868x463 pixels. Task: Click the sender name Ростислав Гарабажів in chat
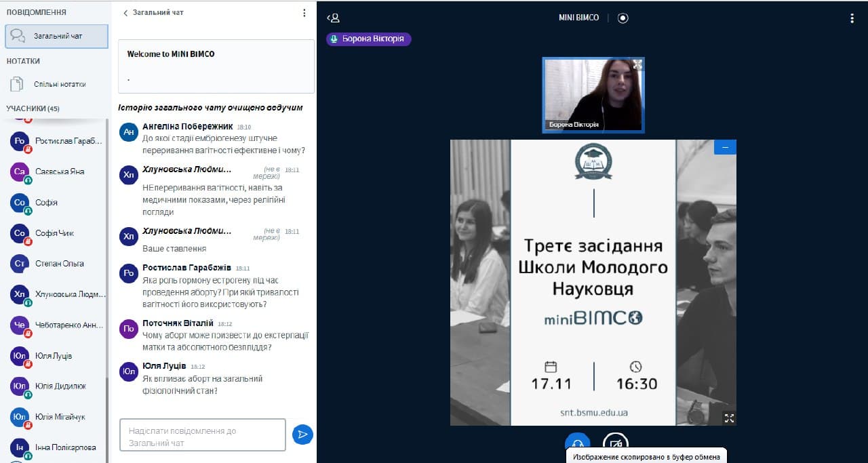[186, 268]
